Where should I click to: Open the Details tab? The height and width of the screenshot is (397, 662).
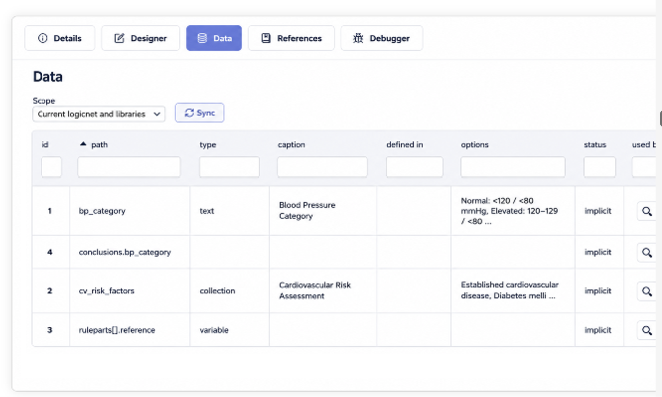click(60, 38)
